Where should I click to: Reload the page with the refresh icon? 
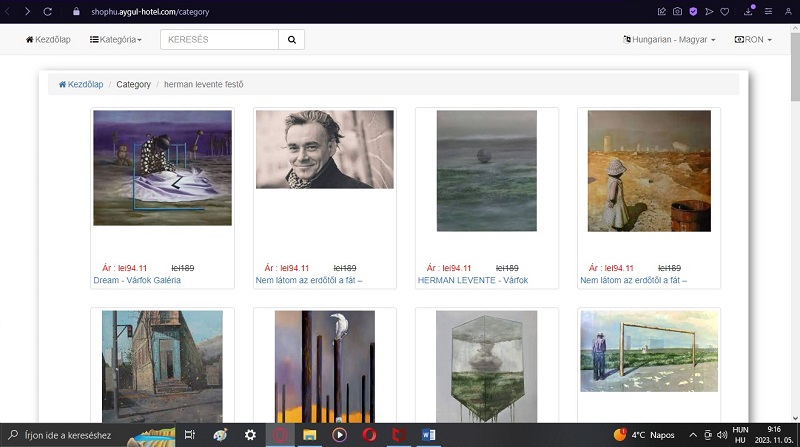47,11
